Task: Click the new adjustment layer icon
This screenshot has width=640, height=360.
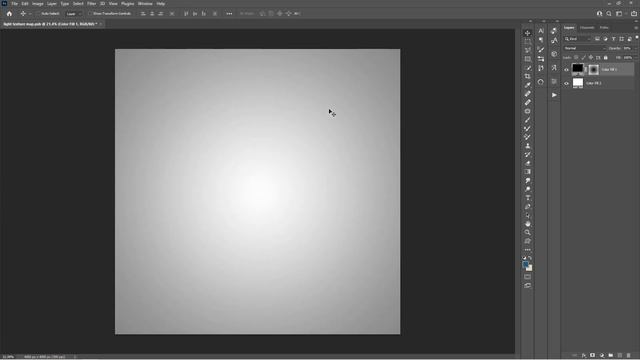Action: (602, 355)
